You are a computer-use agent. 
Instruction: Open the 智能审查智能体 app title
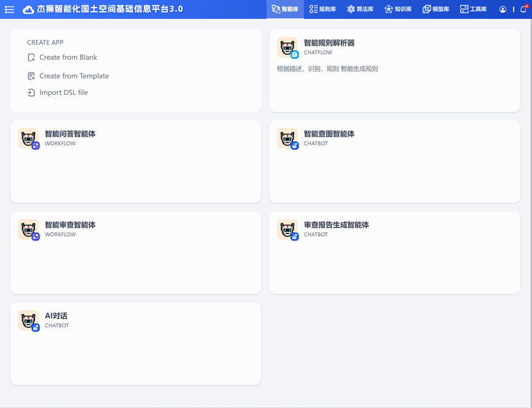[70, 225]
